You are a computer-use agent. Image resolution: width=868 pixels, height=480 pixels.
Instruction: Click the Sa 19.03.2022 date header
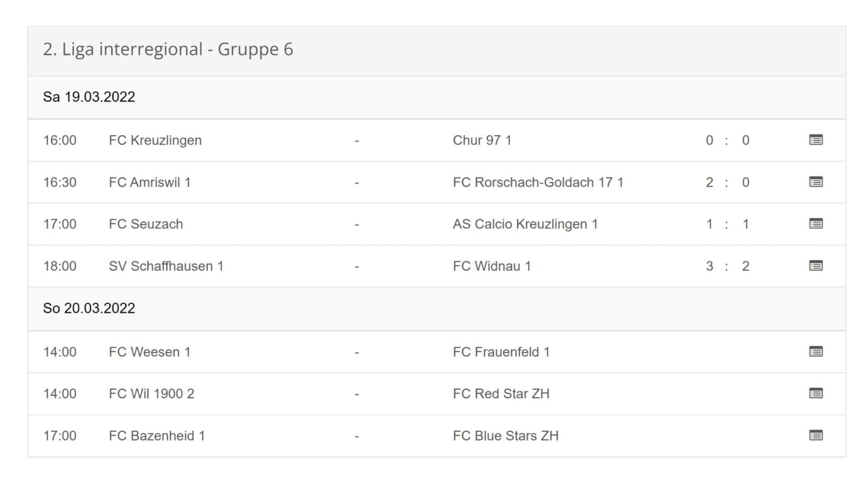89,97
